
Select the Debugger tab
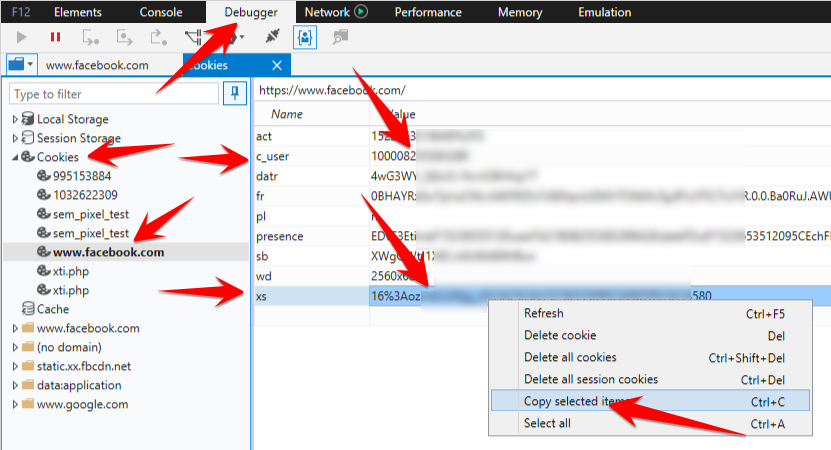[x=251, y=12]
